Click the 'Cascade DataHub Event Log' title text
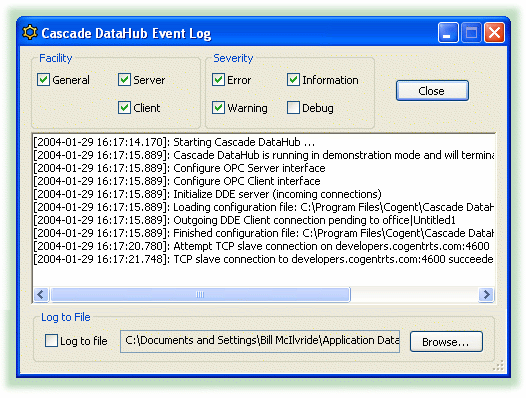 [x=126, y=33]
